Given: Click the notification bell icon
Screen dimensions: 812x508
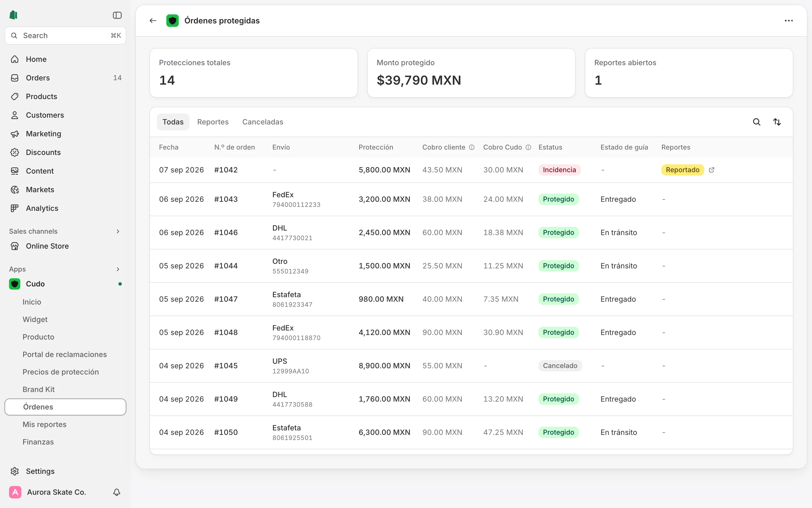Looking at the screenshot, I should coord(116,492).
